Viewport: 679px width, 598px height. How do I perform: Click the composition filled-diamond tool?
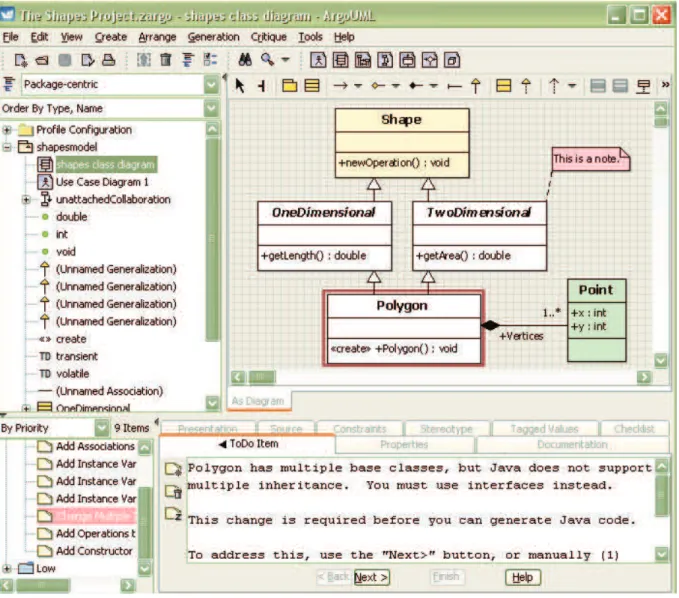(416, 86)
